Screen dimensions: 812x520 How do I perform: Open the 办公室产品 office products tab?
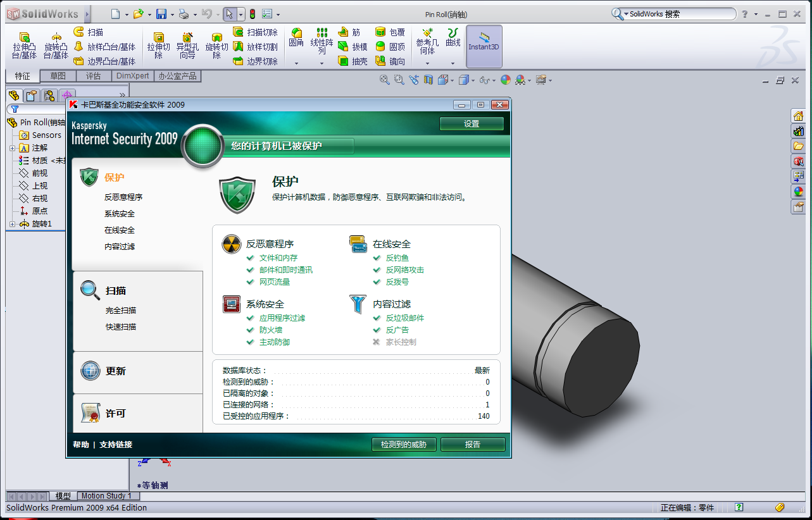click(178, 76)
